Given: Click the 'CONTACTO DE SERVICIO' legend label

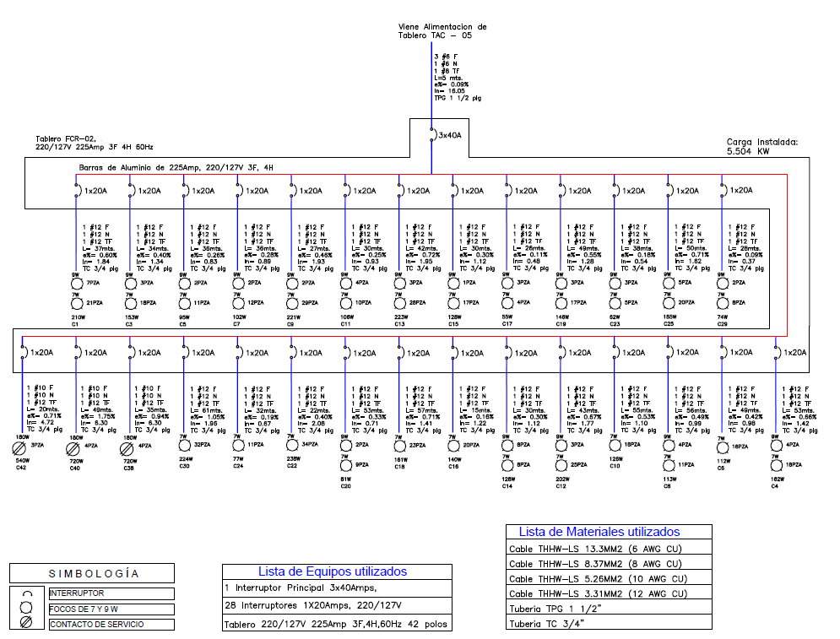Looking at the screenshot, I should (96, 624).
